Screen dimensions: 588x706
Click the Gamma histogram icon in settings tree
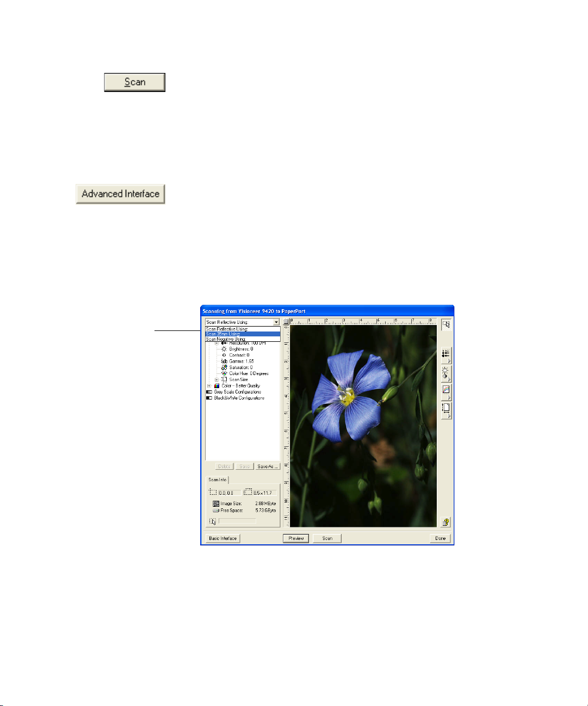pyautogui.click(x=224, y=361)
